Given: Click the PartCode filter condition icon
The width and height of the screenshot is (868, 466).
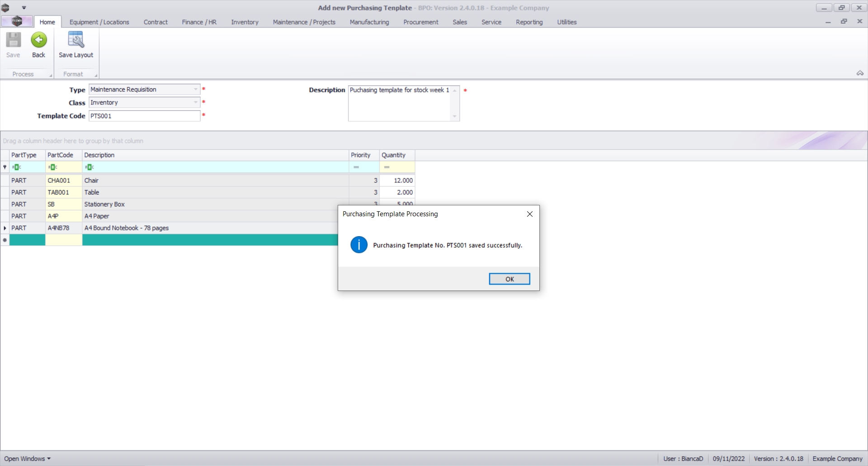Looking at the screenshot, I should pos(53,167).
